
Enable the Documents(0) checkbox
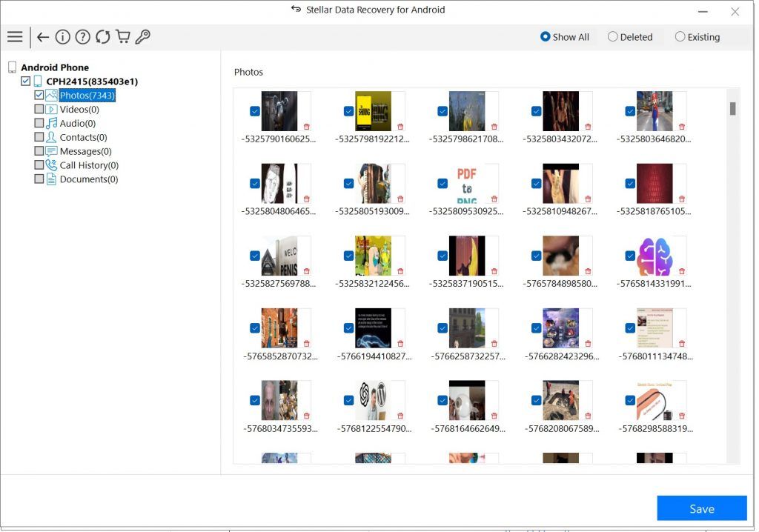pos(39,179)
